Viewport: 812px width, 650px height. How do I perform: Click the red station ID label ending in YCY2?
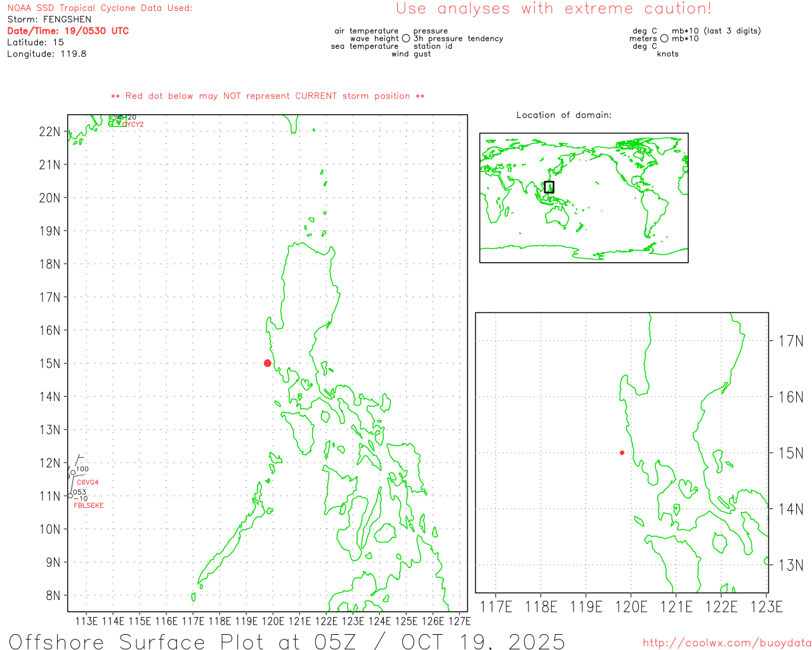(x=134, y=124)
